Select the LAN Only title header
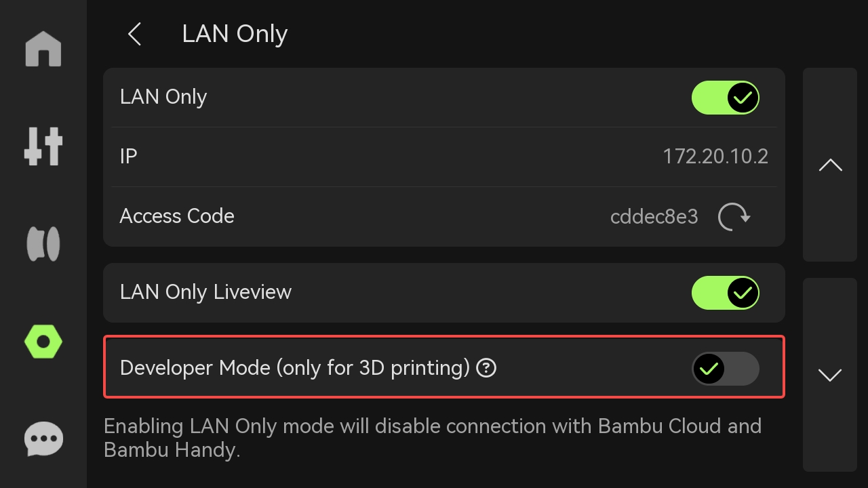868x488 pixels. (234, 33)
